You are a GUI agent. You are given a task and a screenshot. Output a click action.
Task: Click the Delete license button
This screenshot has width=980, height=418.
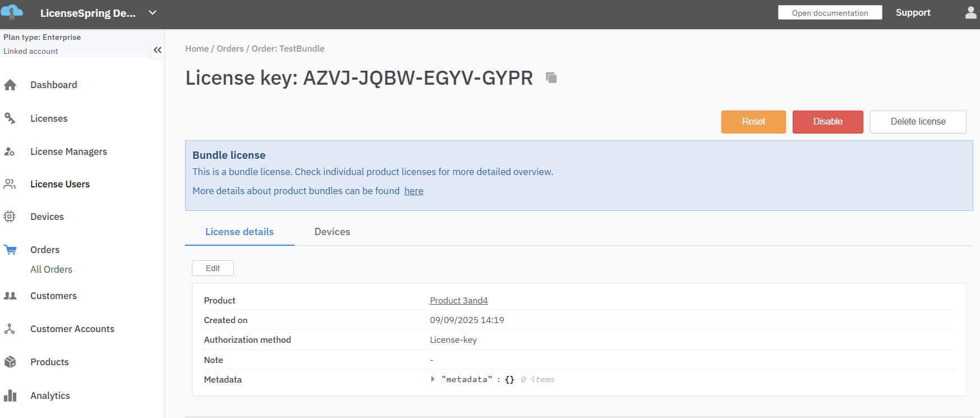(x=918, y=122)
